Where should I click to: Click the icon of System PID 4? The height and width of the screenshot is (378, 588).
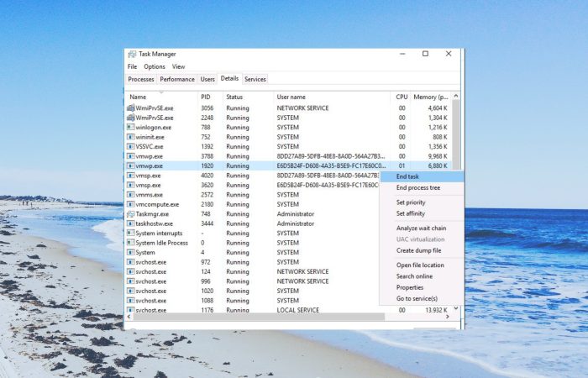tap(130, 252)
